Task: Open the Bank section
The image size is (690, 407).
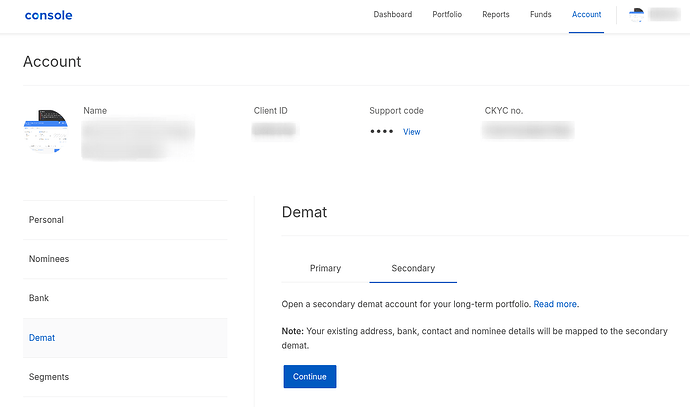Action: (x=39, y=298)
